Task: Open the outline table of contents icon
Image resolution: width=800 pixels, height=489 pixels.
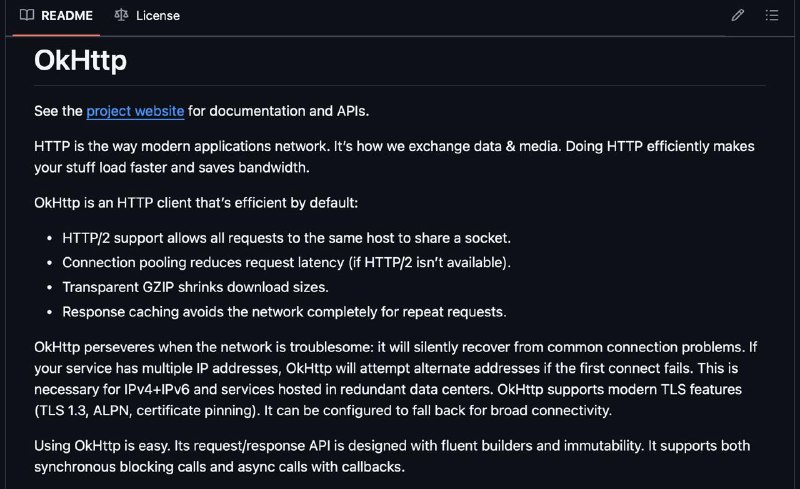Action: click(772, 15)
